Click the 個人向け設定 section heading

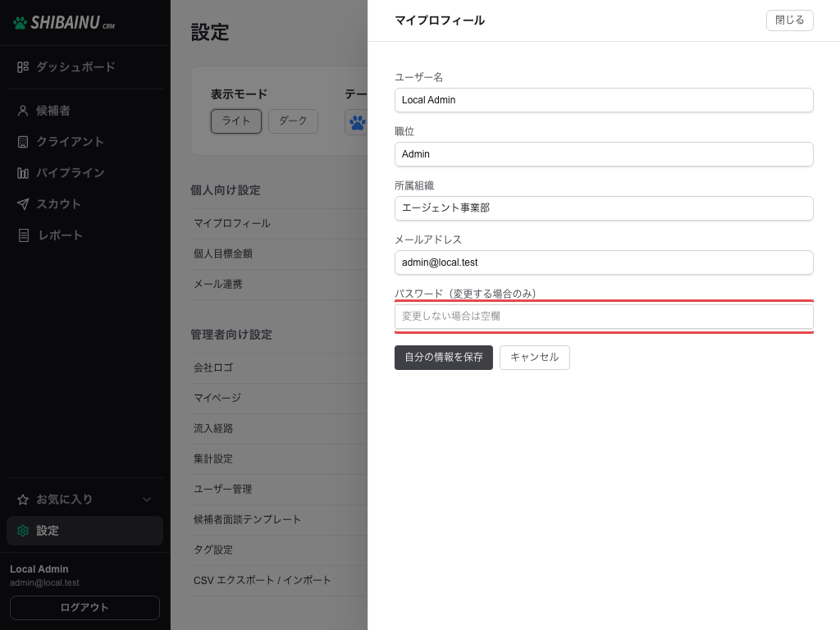tap(226, 190)
